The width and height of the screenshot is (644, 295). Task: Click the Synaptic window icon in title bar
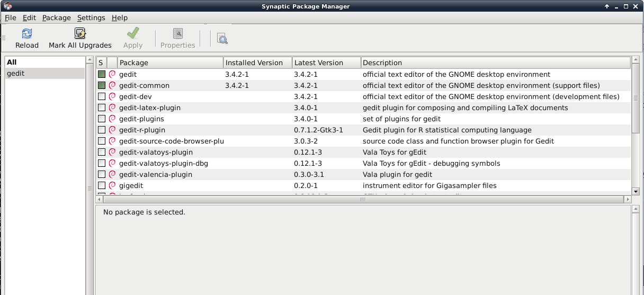(7, 6)
